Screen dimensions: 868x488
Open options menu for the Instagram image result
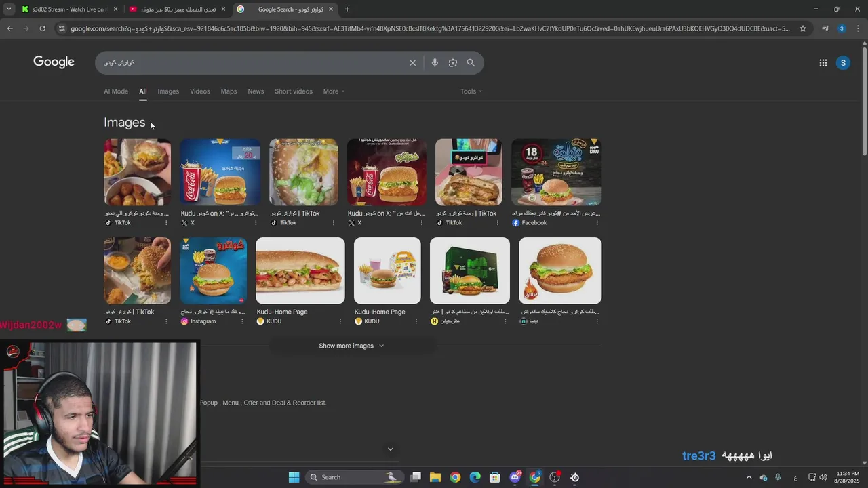click(242, 321)
